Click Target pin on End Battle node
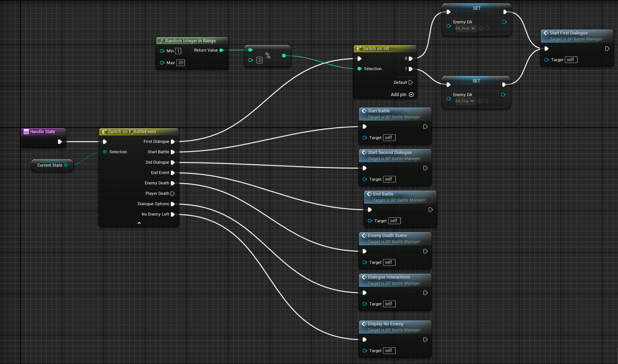The width and height of the screenshot is (618, 364). (x=370, y=221)
